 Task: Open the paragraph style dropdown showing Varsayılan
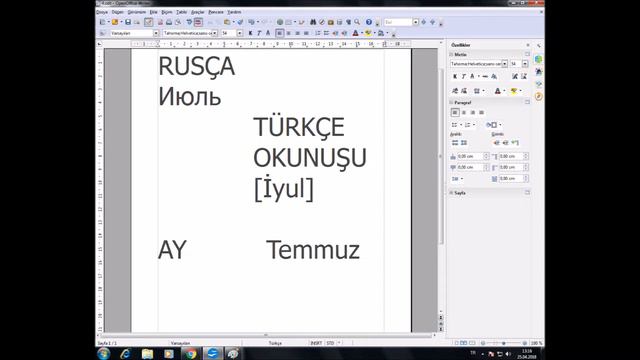pos(156,33)
